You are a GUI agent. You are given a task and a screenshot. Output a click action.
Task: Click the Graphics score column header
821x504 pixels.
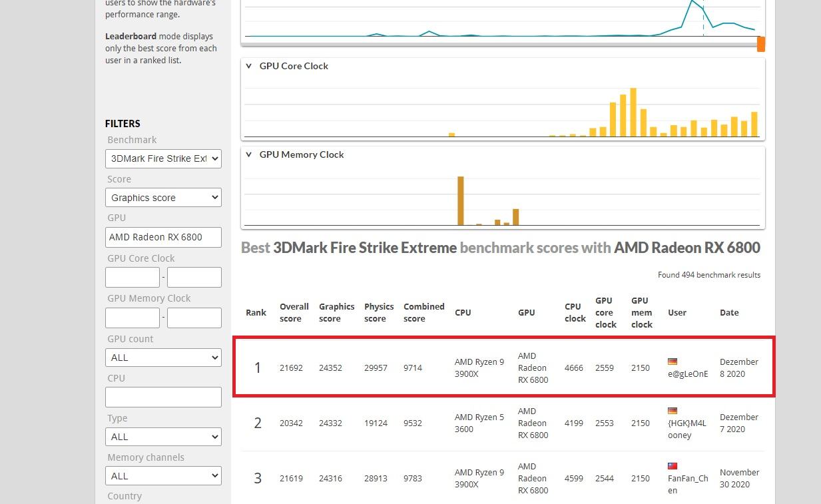point(336,312)
